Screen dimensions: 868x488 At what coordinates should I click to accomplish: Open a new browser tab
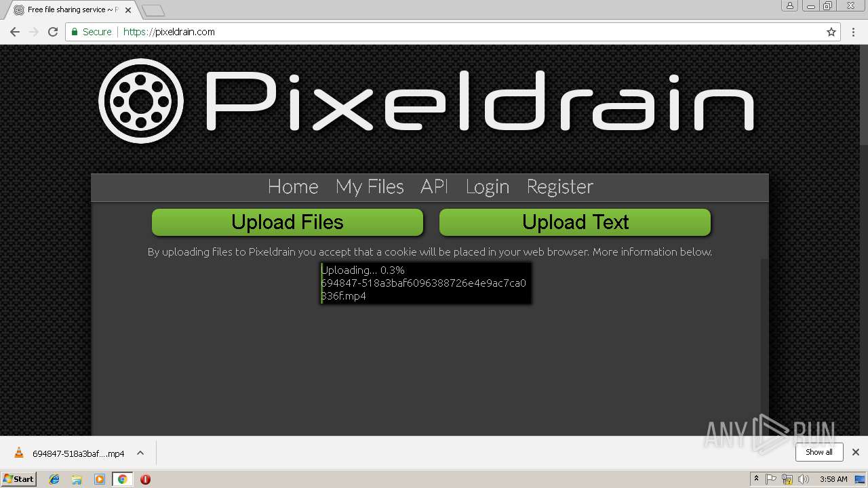tap(154, 10)
